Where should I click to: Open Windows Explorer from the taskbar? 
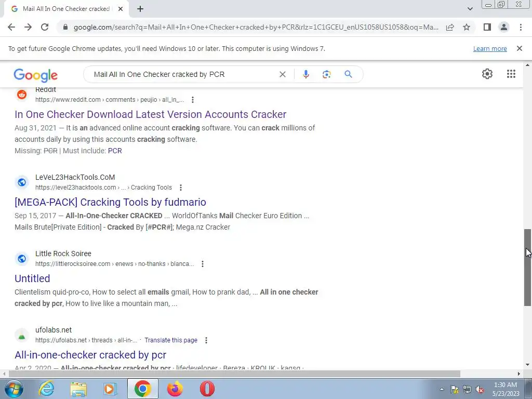(x=78, y=389)
